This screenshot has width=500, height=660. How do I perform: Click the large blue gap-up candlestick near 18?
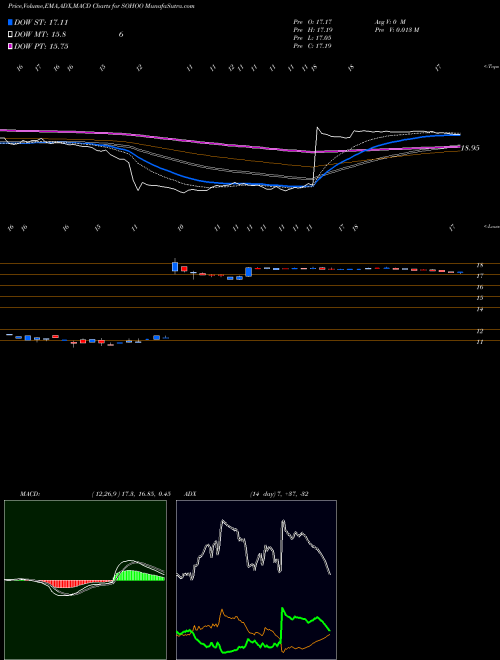(175, 266)
